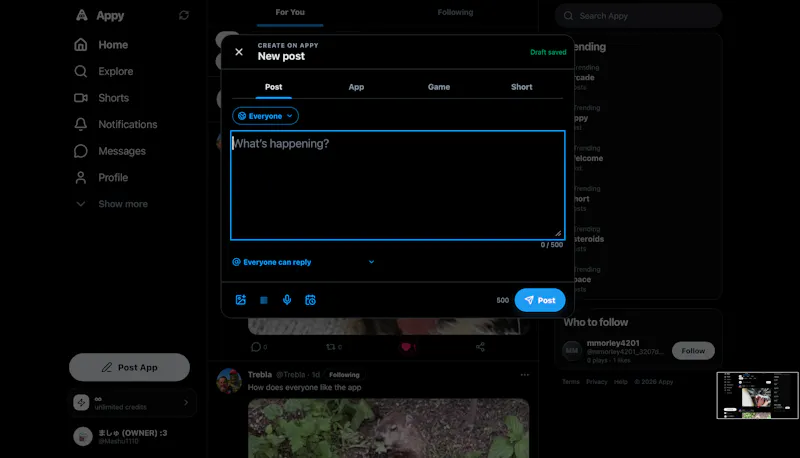This screenshot has height=458, width=800.
Task: Schedule the post with calendar icon
Action: tap(310, 300)
